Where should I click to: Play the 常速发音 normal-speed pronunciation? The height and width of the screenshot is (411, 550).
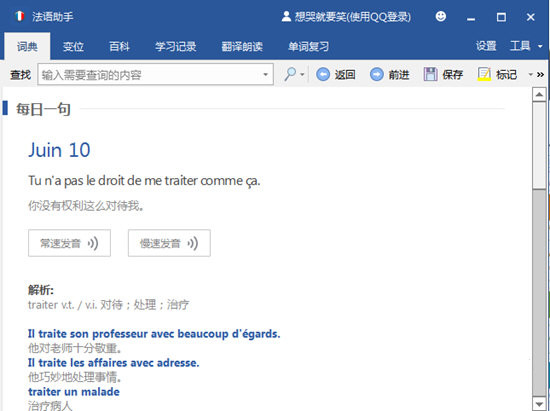69,243
